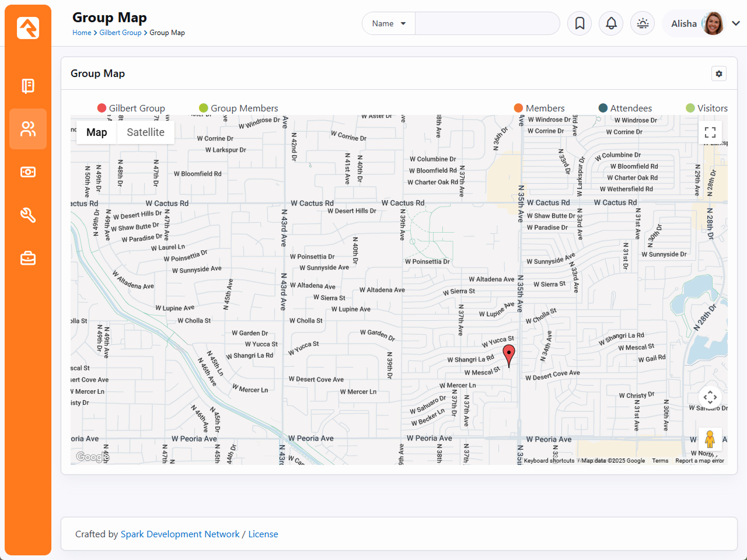Go to Gilbert Group breadcrumb link
The width and height of the screenshot is (747, 560).
(120, 33)
